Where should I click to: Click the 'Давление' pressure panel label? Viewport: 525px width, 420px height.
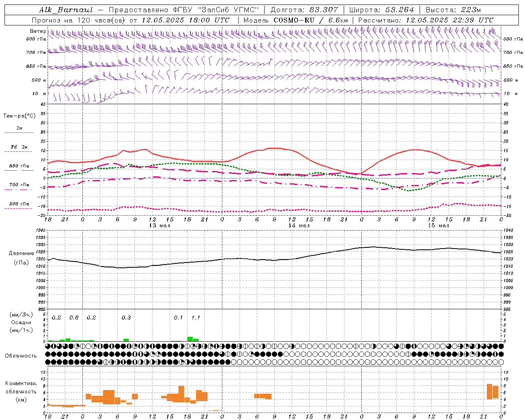coord(21,253)
